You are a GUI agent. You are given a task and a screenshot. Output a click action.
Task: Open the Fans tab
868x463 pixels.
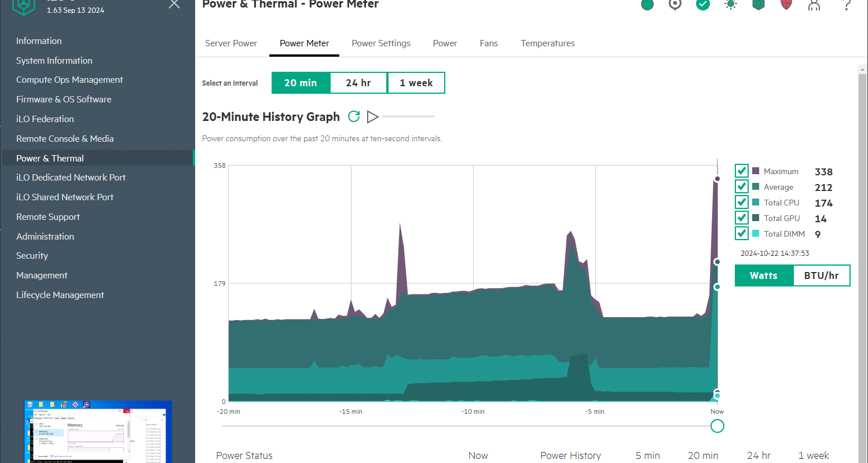pyautogui.click(x=489, y=43)
